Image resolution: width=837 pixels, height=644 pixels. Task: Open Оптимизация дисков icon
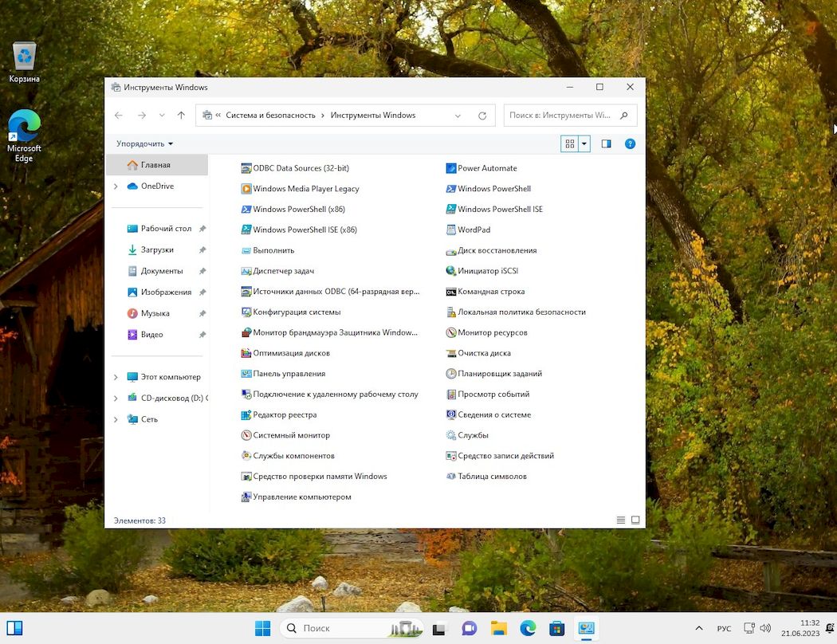[246, 353]
